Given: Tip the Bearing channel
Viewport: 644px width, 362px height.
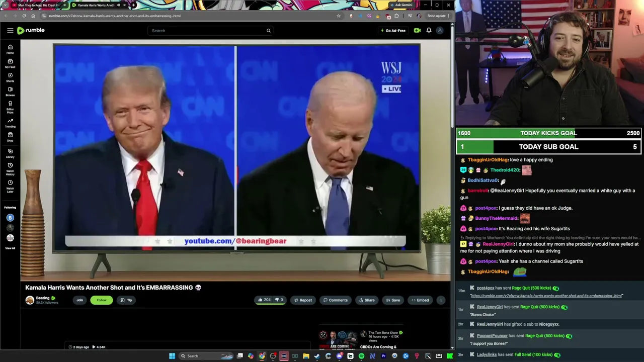Looking at the screenshot, I should click(x=126, y=300).
